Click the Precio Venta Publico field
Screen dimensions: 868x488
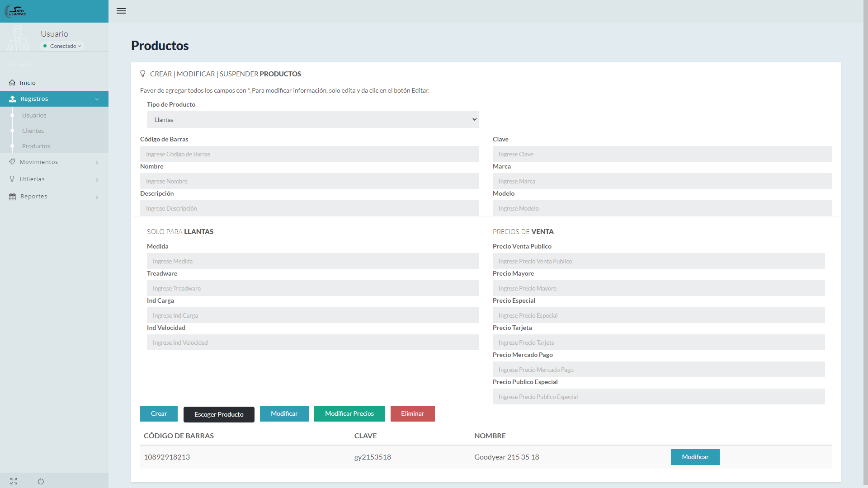tap(658, 261)
